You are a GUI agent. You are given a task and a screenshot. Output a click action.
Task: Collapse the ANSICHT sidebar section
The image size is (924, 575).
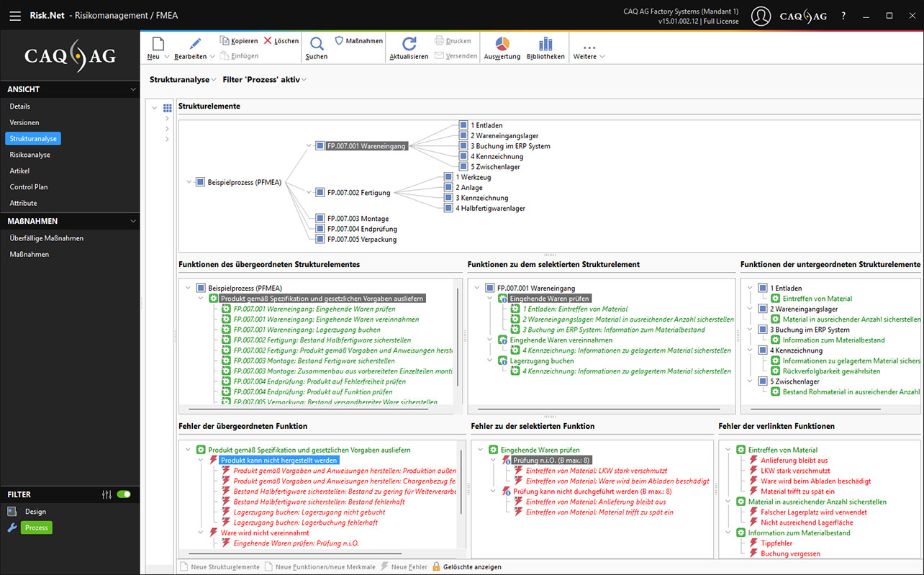pos(132,89)
